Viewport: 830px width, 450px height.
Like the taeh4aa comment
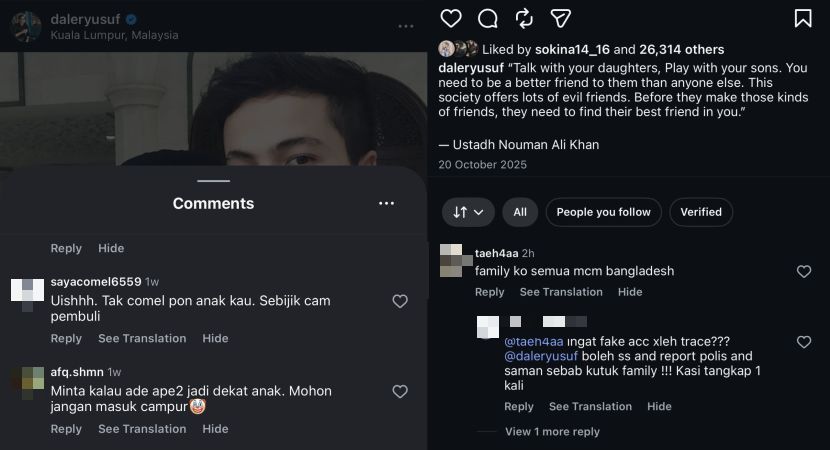(803, 271)
